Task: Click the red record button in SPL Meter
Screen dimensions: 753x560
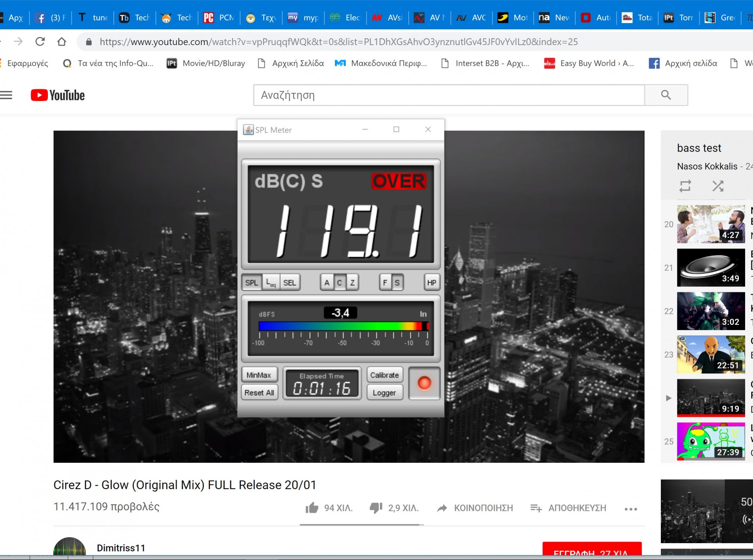Action: coord(424,383)
